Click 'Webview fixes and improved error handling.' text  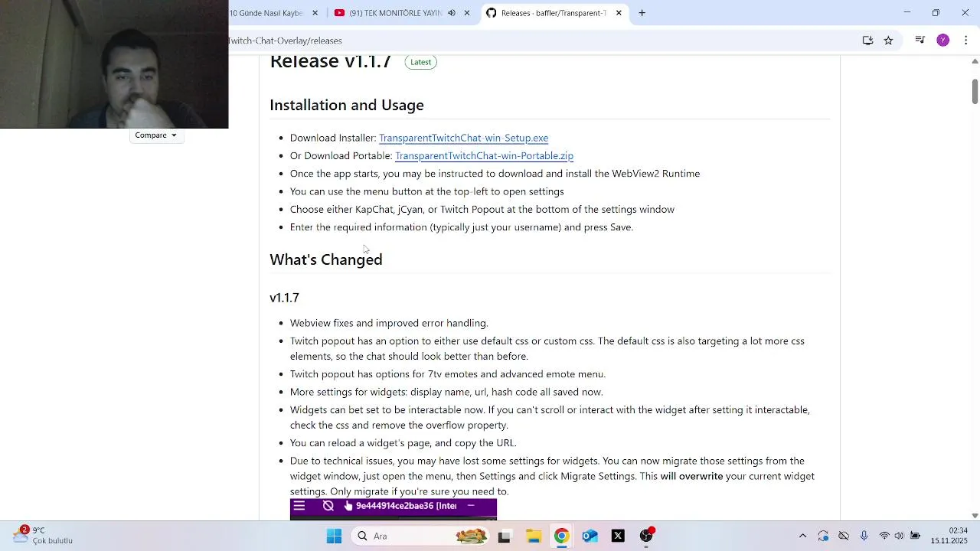(x=389, y=324)
